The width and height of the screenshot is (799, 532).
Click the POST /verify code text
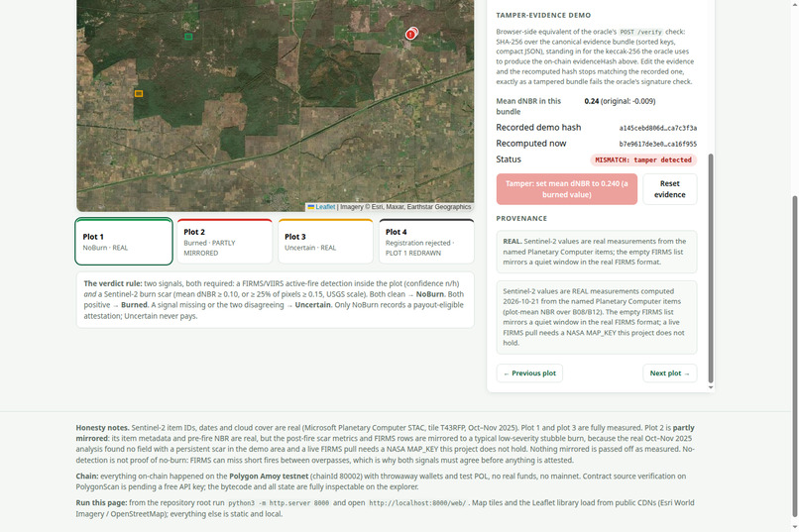(x=641, y=32)
